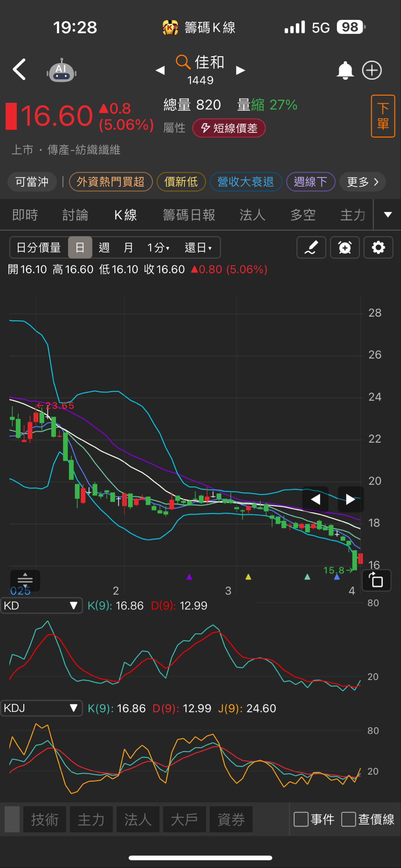
Task: Select the chart drawing pen tool
Action: pos(311,248)
